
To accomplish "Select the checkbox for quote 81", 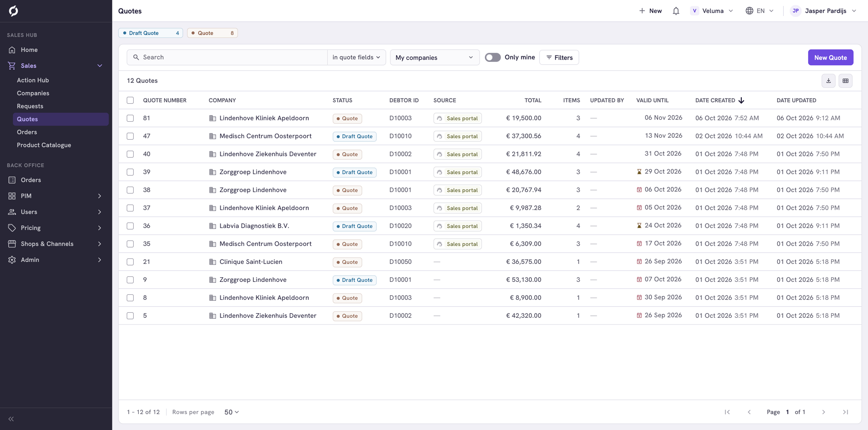I will pyautogui.click(x=130, y=118).
